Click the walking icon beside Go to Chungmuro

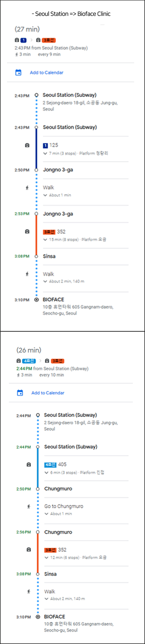[29, 506]
